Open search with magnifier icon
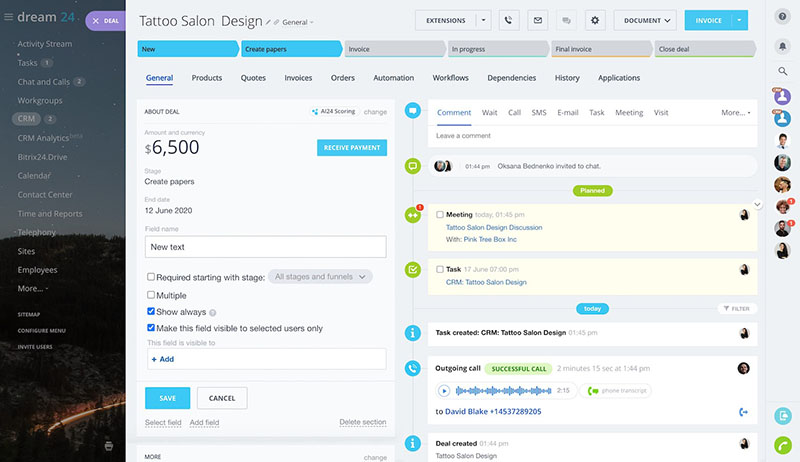Viewport: 800px width, 462px height. point(783,71)
